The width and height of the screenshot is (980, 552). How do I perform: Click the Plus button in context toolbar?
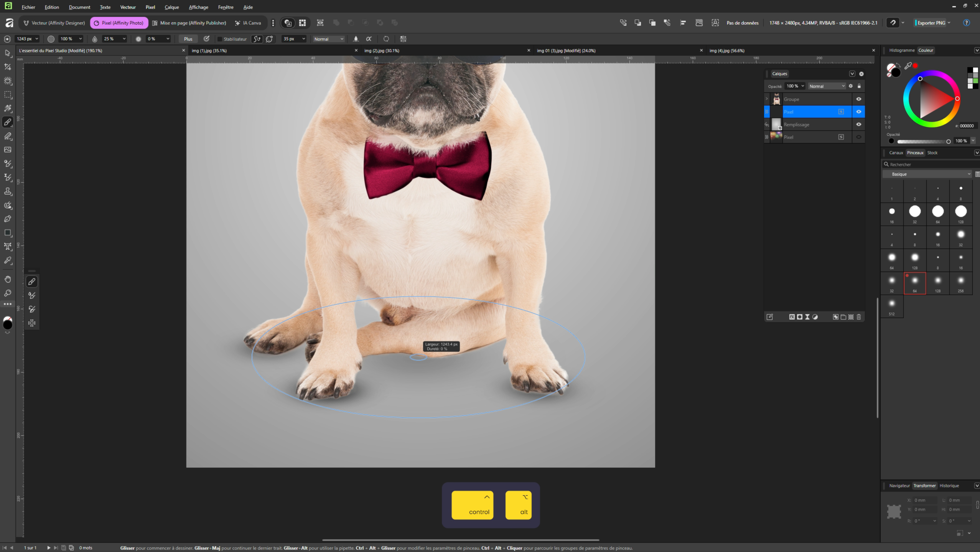(x=188, y=39)
